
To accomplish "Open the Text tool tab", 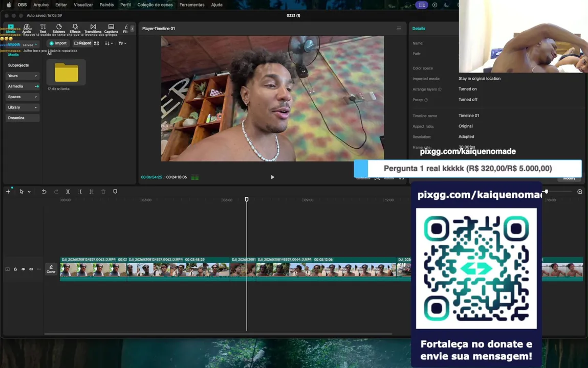I will click(x=43, y=29).
